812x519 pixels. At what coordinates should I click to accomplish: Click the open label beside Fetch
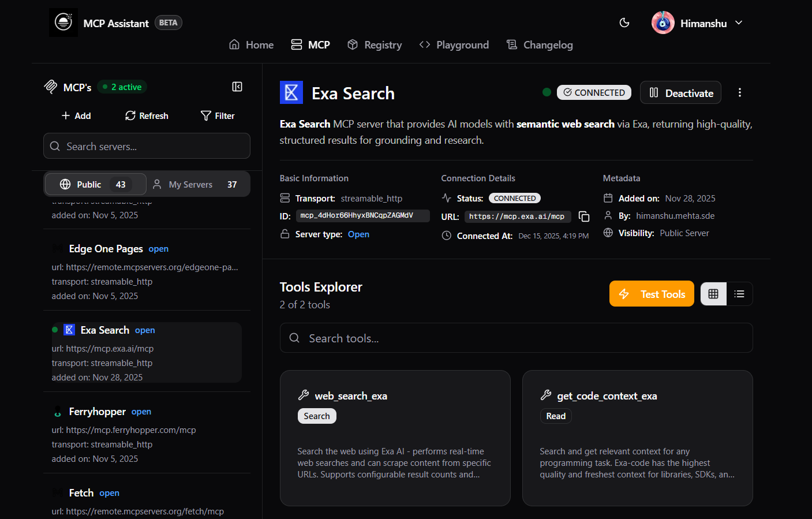coord(110,493)
